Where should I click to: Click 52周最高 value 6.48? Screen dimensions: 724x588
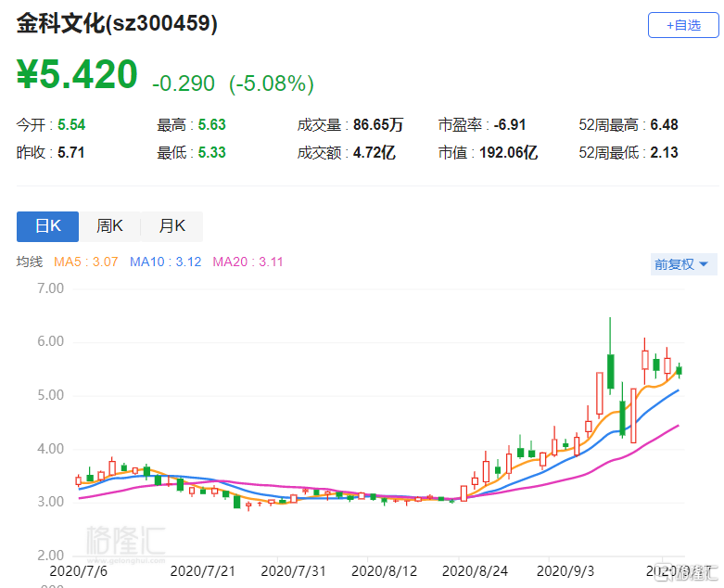point(664,124)
